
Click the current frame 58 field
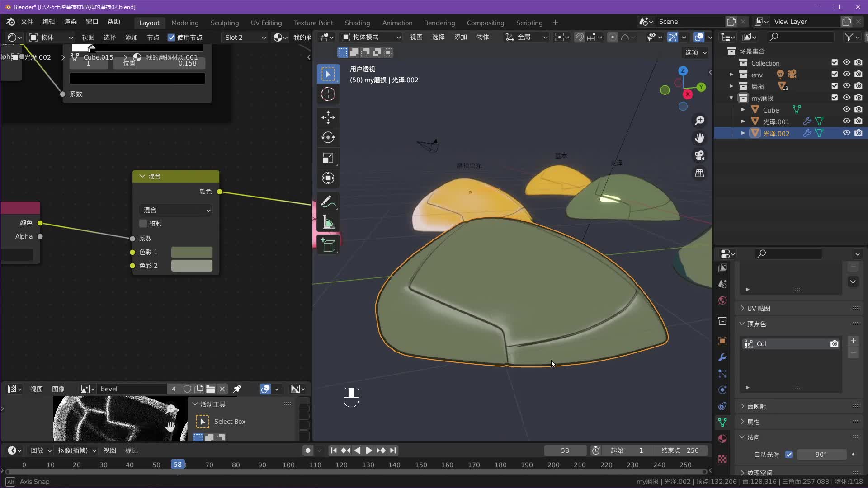[x=565, y=450]
